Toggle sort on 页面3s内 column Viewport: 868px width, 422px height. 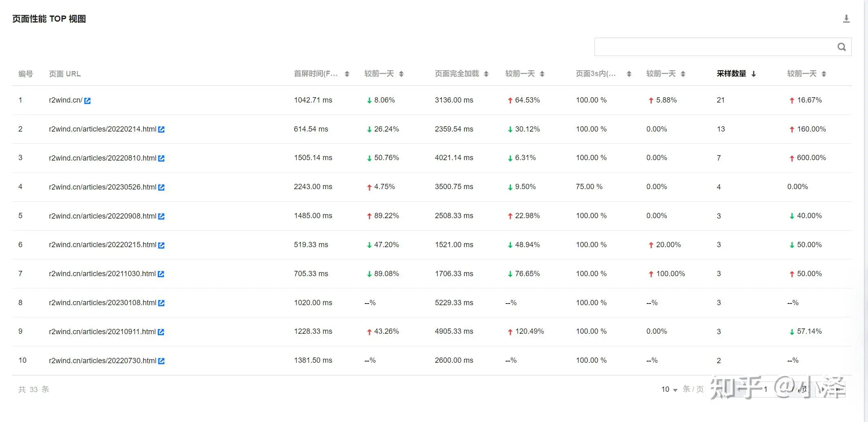(629, 74)
